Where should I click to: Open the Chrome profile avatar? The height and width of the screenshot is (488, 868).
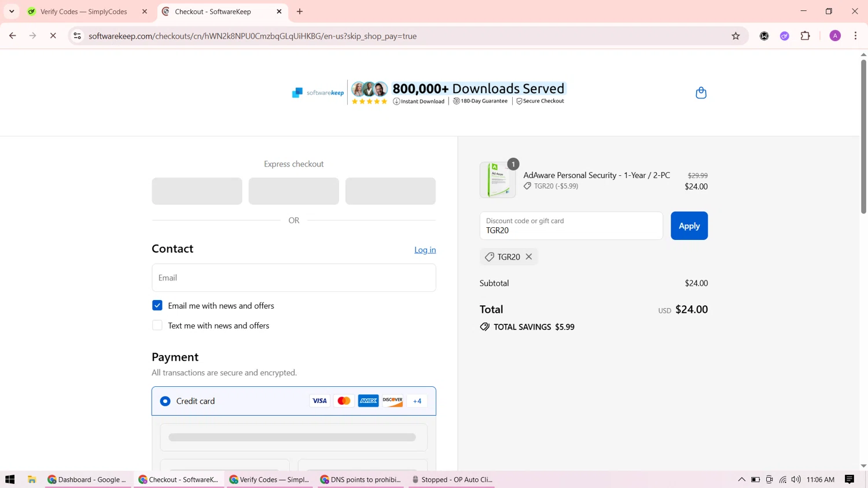(x=835, y=36)
